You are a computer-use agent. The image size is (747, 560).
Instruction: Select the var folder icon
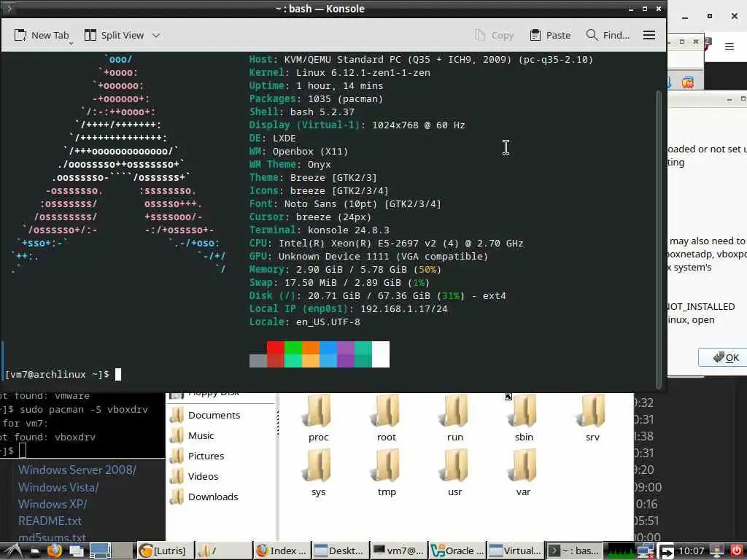[x=524, y=466]
